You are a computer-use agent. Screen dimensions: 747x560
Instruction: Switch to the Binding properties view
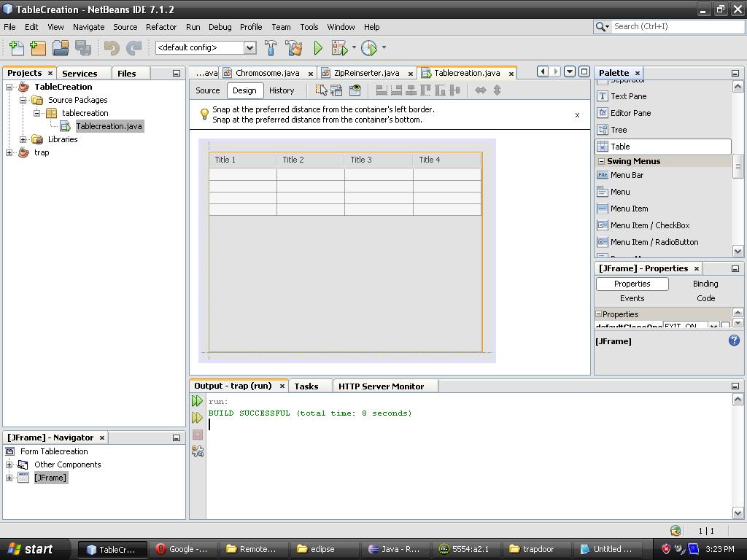[705, 284]
